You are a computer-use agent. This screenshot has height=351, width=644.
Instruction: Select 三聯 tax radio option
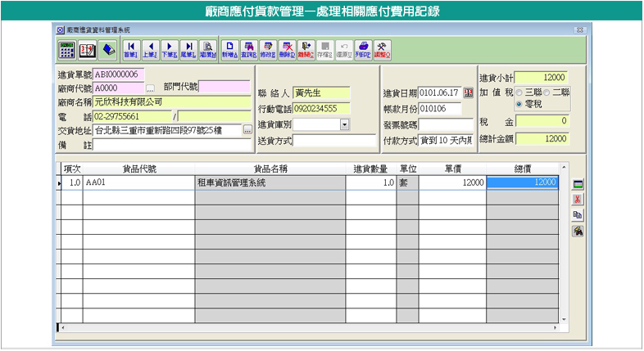tap(519, 92)
